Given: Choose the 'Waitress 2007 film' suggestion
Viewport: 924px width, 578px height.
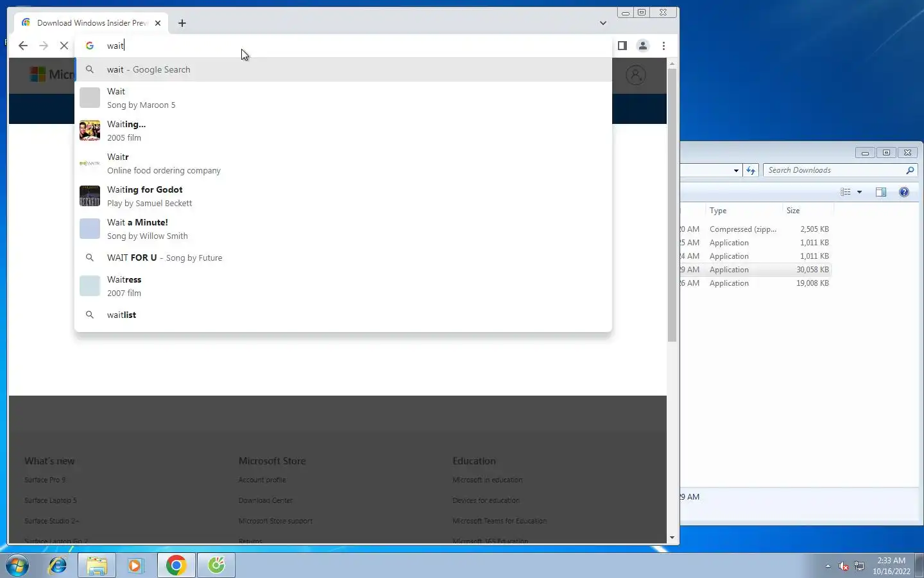Looking at the screenshot, I should [x=343, y=286].
